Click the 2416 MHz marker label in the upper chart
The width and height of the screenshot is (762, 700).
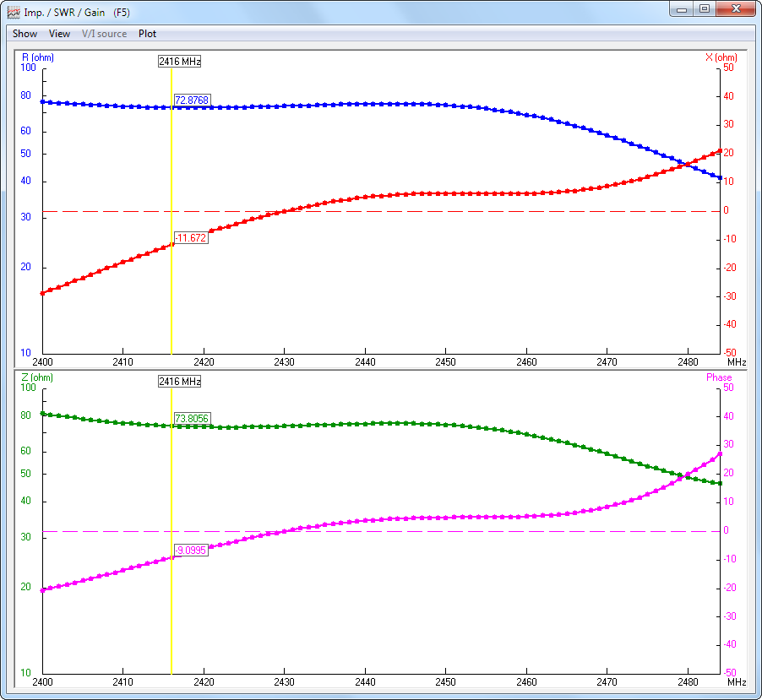179,61
